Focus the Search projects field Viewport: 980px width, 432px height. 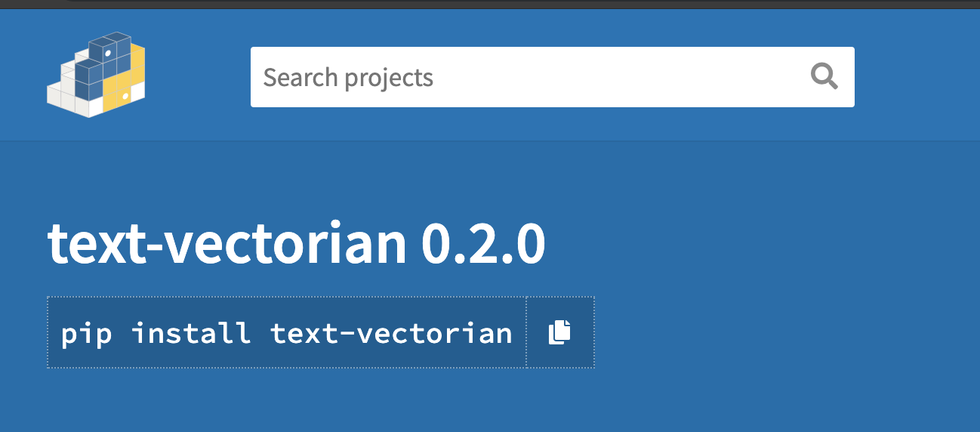coord(552,77)
